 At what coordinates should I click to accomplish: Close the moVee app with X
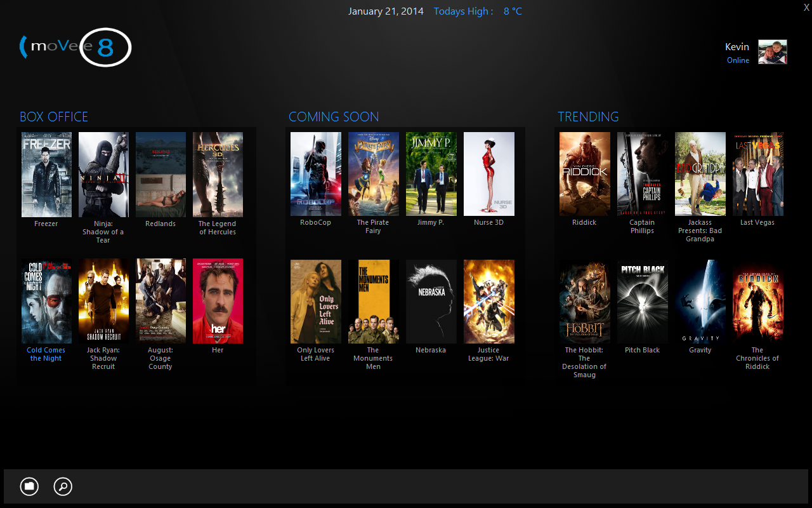pos(806,7)
